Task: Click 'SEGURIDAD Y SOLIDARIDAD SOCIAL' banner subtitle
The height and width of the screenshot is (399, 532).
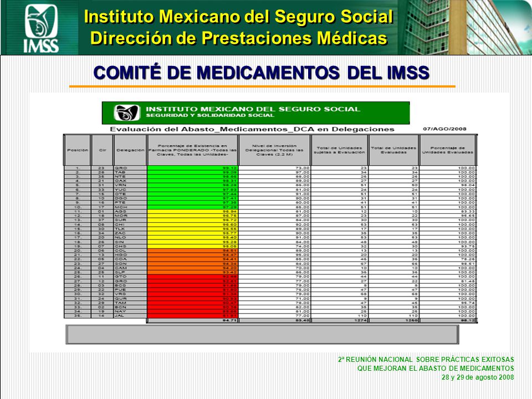Action: point(209,115)
